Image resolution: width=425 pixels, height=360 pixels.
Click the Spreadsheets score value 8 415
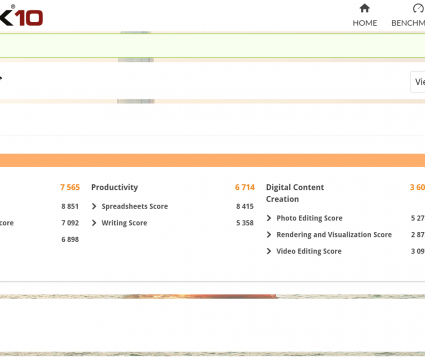tap(245, 206)
